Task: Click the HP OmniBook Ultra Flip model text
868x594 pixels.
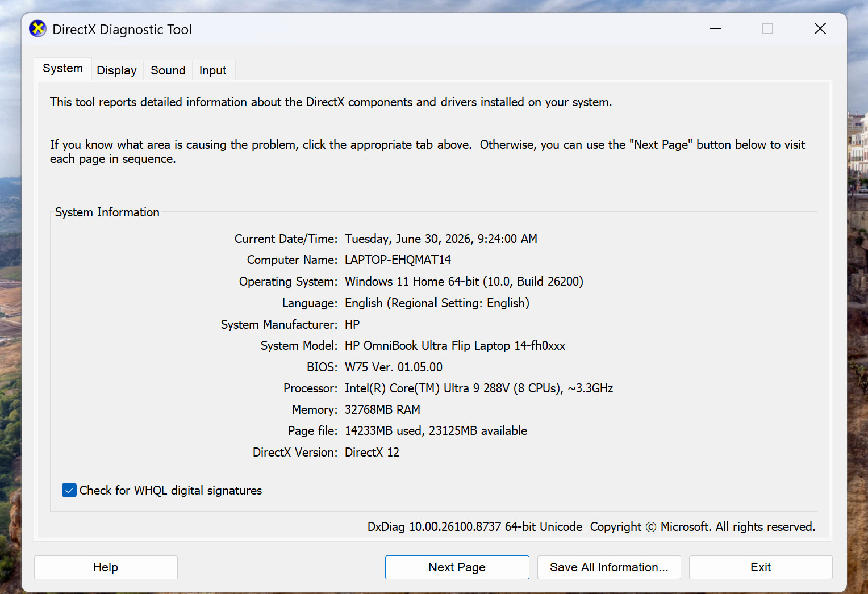Action: pos(455,346)
